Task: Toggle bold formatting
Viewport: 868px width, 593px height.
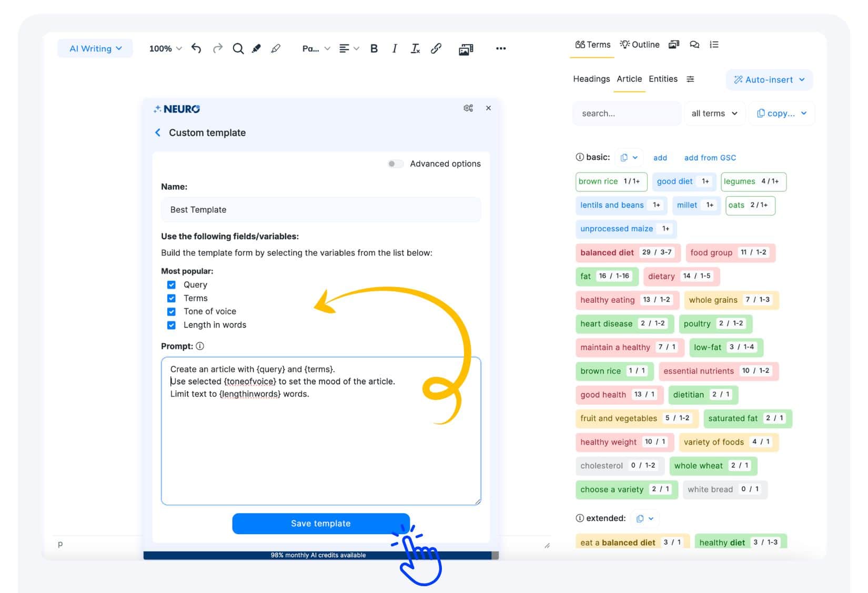Action: (374, 48)
